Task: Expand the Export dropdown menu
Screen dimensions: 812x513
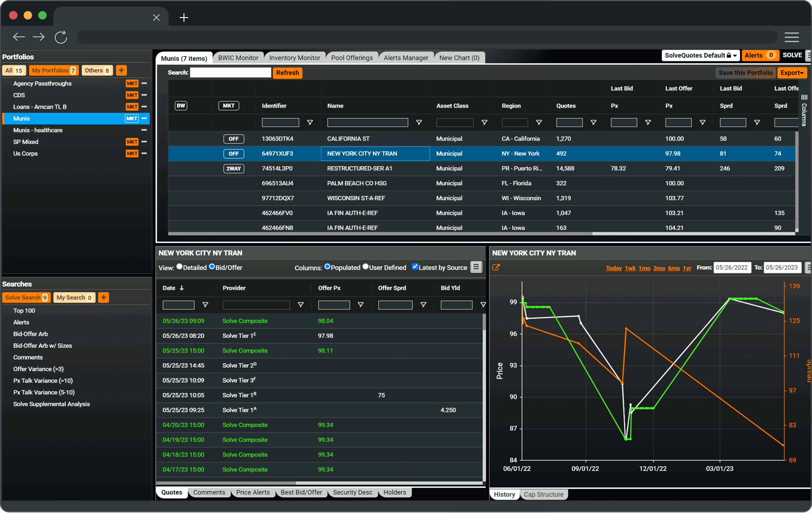Action: click(x=791, y=73)
